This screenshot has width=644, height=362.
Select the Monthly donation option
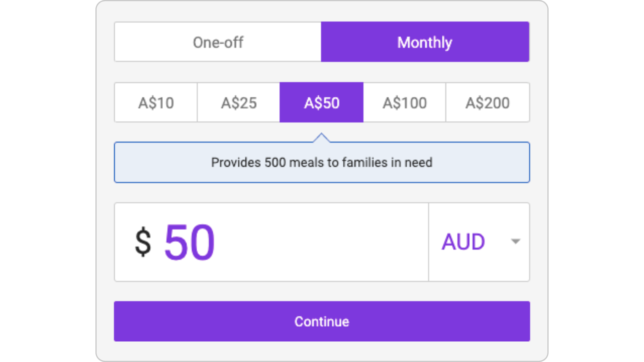425,42
